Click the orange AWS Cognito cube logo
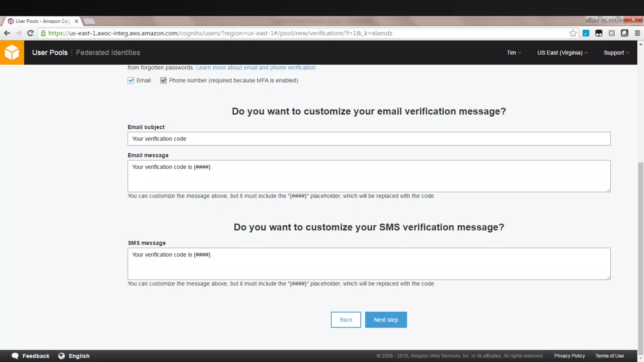 tap(12, 52)
